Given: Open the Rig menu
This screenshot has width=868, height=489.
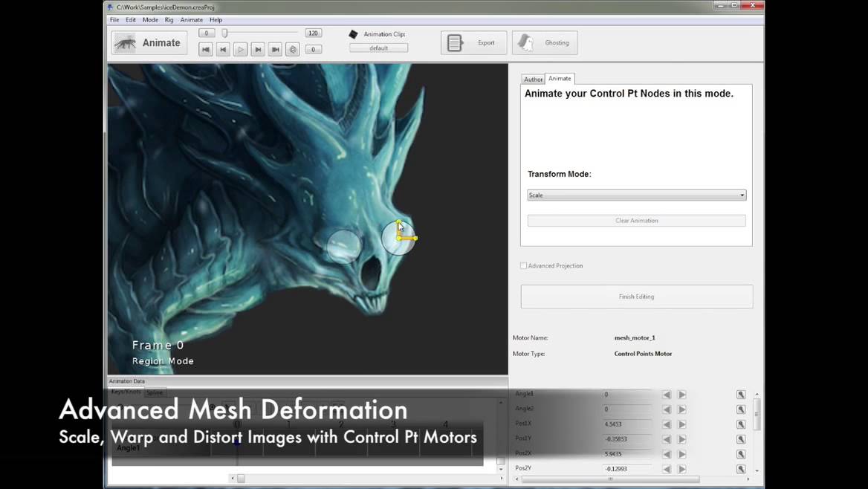Looking at the screenshot, I should (x=169, y=20).
